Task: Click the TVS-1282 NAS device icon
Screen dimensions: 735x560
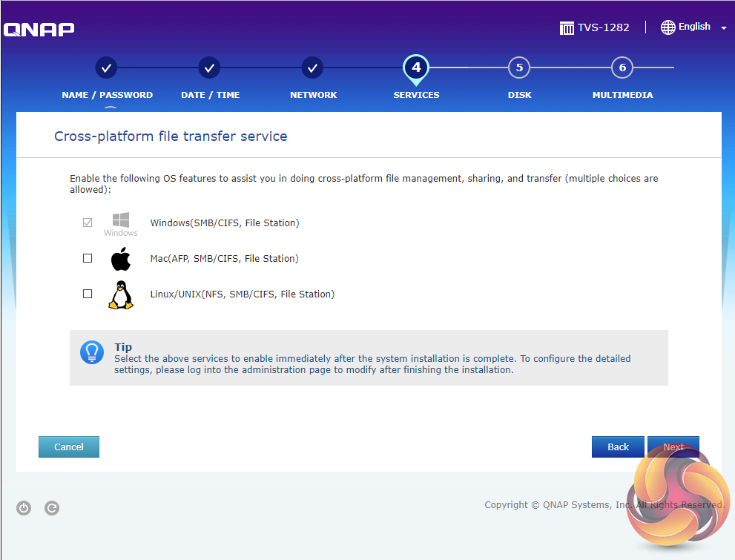Action: pyautogui.click(x=566, y=28)
